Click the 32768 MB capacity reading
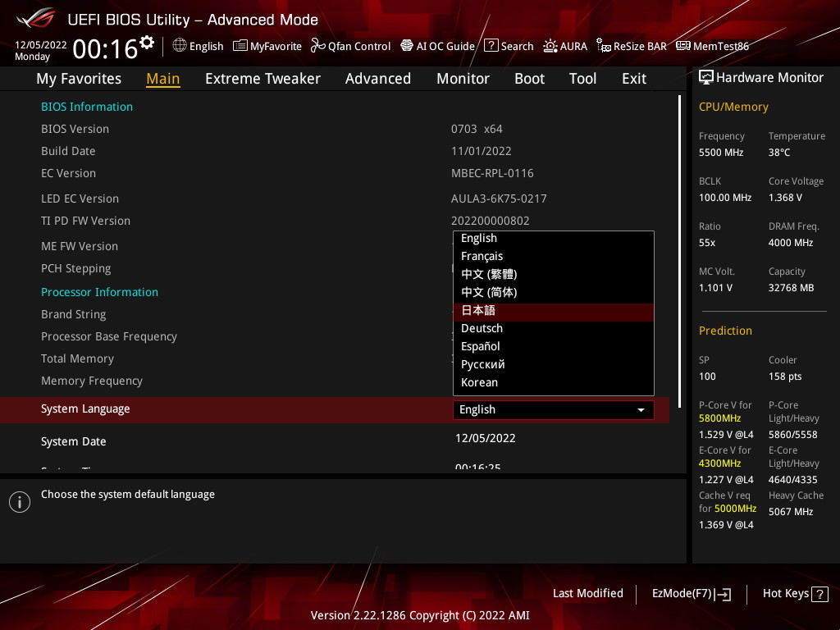Viewport: 840px width, 630px height. (791, 288)
